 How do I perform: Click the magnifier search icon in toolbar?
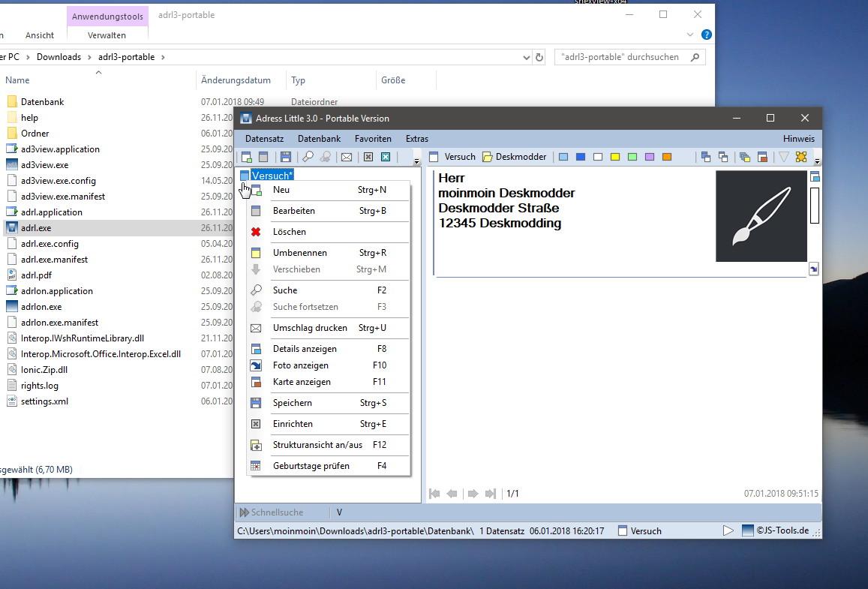tap(308, 157)
